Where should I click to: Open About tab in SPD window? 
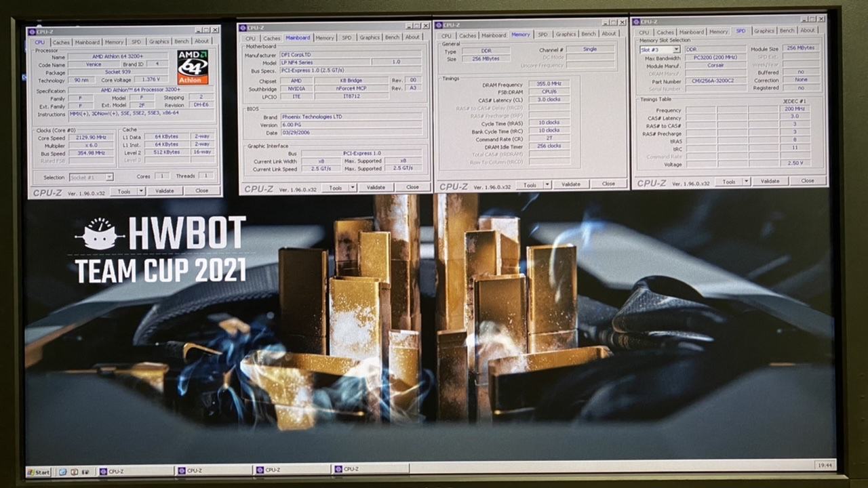808,30
